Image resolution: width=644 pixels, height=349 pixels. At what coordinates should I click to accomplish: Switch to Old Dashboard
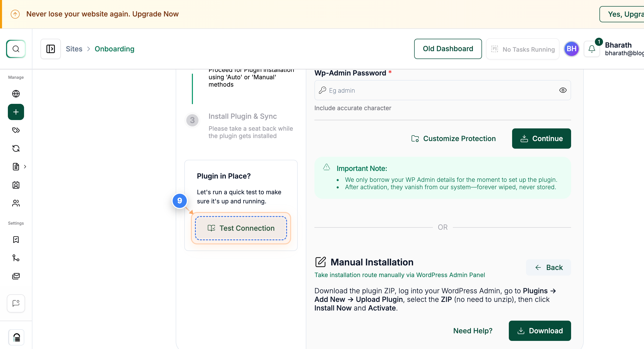tap(448, 49)
